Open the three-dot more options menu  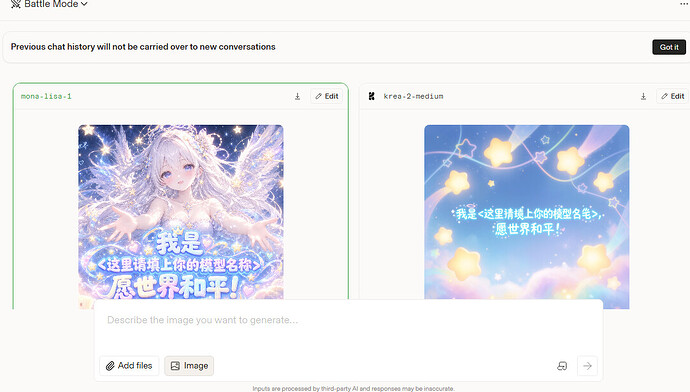683,4
